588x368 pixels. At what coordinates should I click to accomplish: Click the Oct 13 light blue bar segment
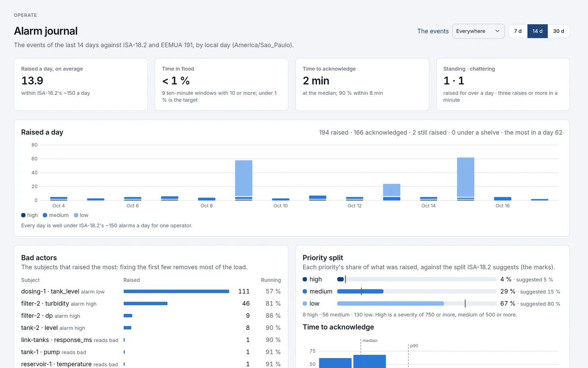tap(392, 190)
